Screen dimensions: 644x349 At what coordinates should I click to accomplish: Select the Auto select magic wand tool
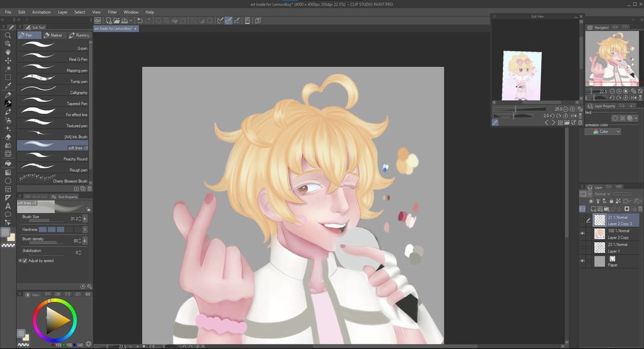(8, 68)
